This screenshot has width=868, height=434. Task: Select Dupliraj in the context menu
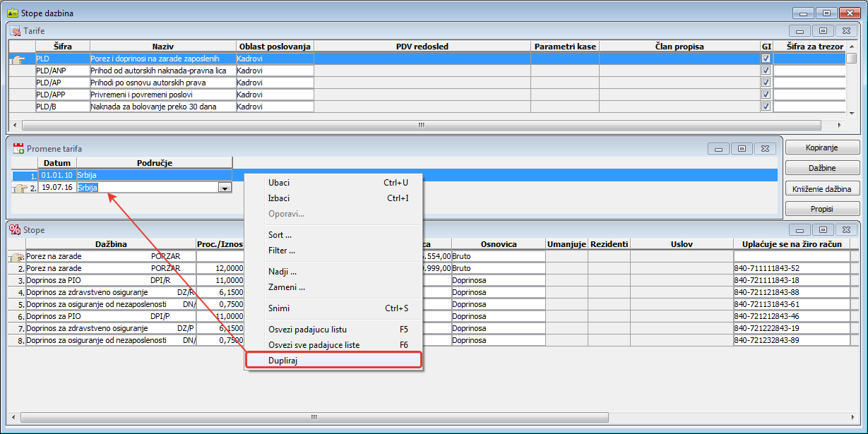pos(283,360)
